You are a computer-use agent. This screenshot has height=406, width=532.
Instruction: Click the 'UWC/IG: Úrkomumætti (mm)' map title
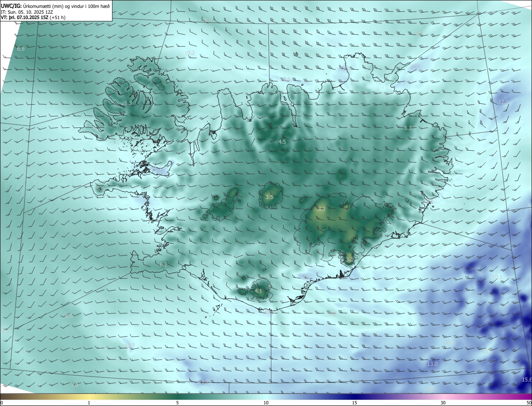[55, 6]
